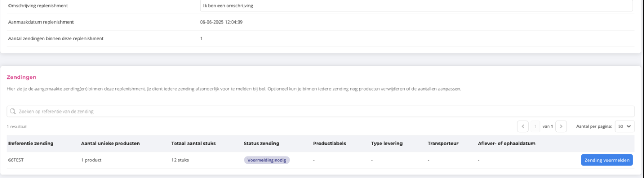644x178 pixels.
Task: Click page number 1 in the pagination
Action: tap(535, 126)
